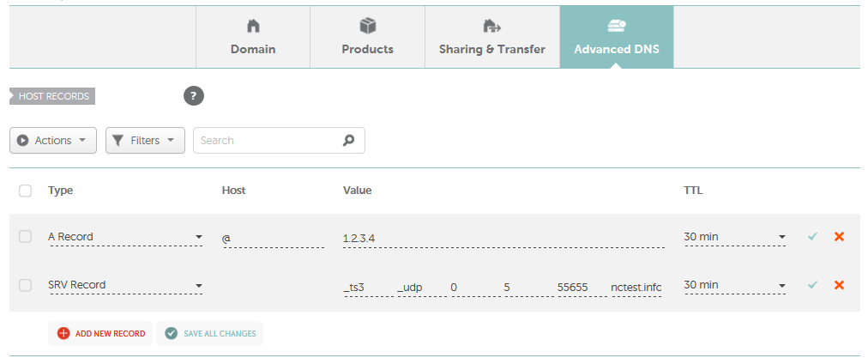Edit the A Record value 1.2.3.4 field
Viewport: 868px width, 364px height.
503,239
